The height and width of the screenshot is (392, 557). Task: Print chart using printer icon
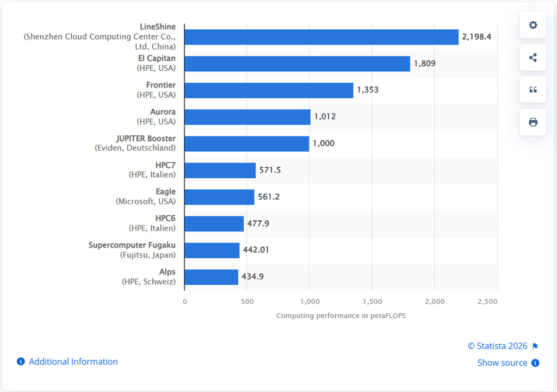point(533,122)
